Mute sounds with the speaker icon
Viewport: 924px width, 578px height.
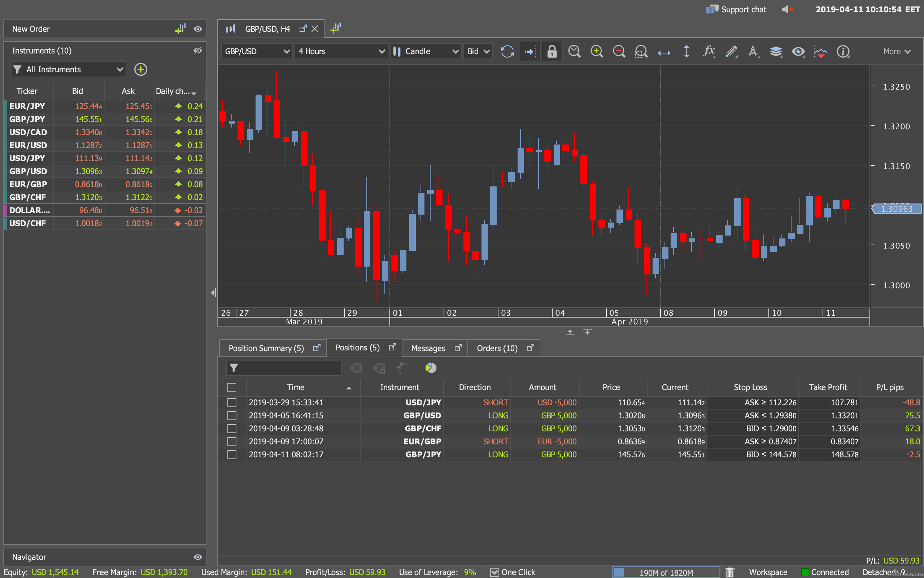787,9
